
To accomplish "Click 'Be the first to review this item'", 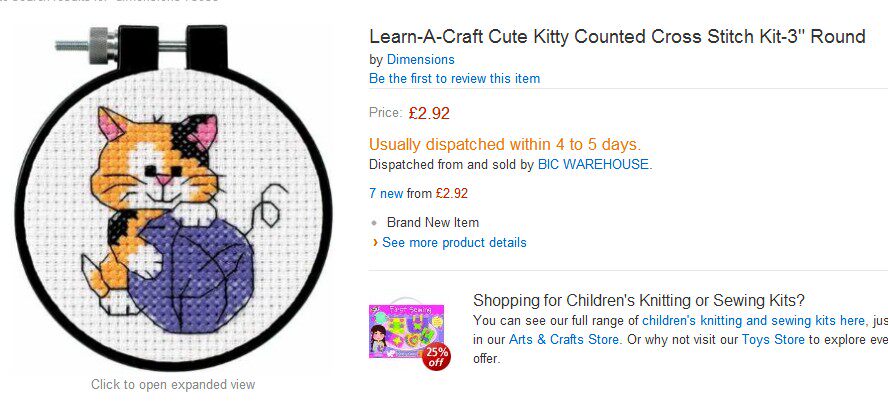I will tap(454, 78).
